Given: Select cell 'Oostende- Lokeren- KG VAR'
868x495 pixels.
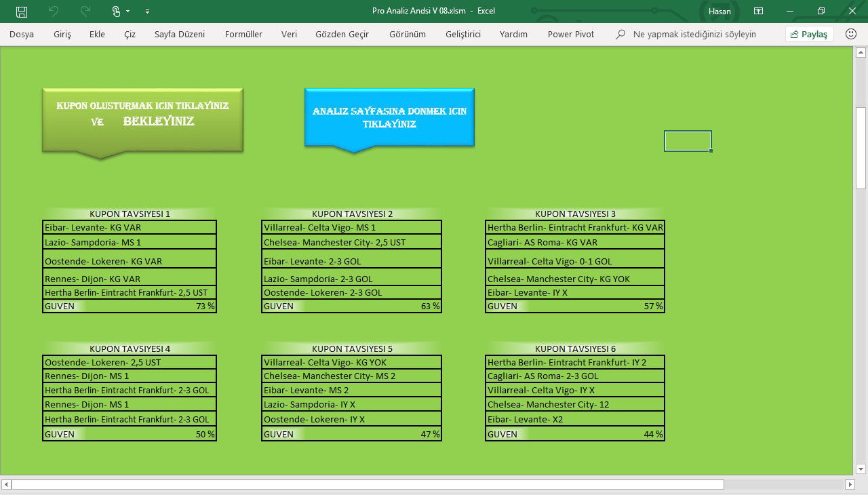Looking at the screenshot, I should (130, 259).
